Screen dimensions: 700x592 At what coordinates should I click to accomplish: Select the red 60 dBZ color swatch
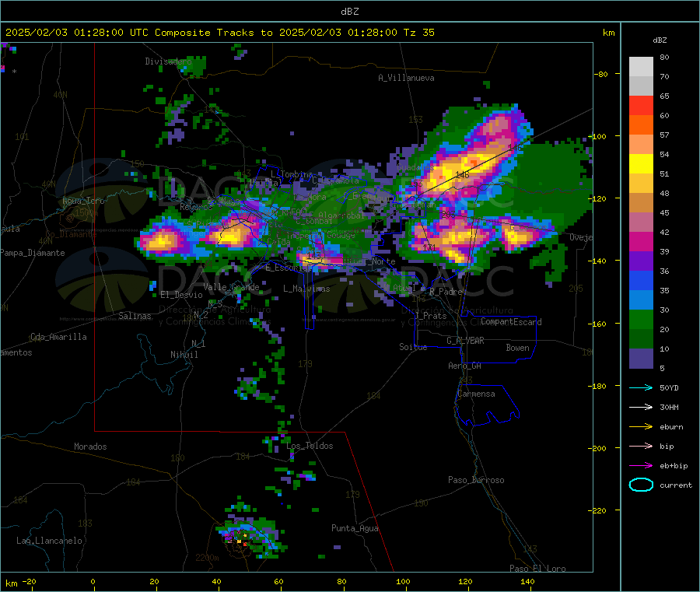click(x=641, y=105)
